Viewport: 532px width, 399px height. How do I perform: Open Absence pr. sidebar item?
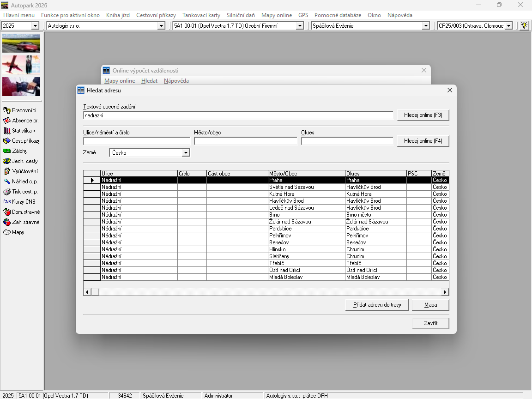(24, 121)
